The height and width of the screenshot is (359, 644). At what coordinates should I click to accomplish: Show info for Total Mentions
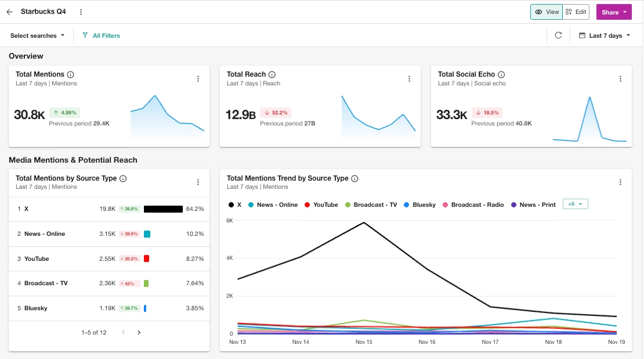click(x=71, y=74)
